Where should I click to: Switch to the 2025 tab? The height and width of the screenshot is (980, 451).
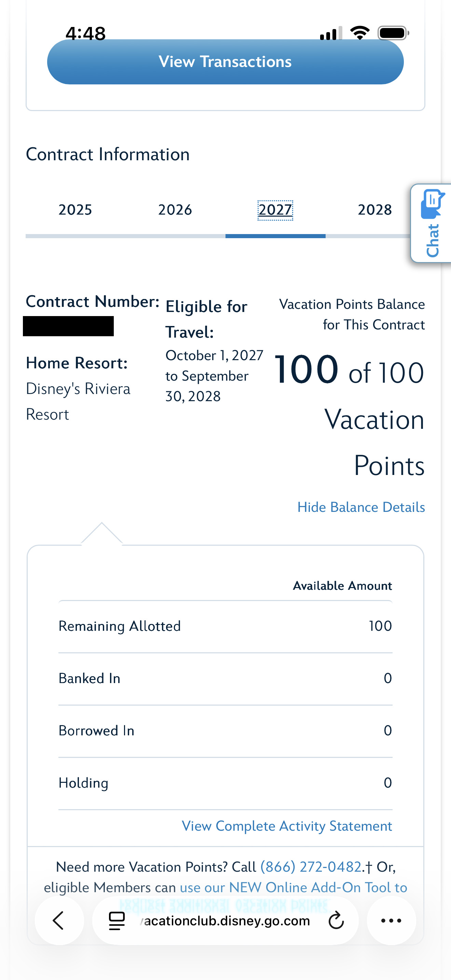[x=75, y=210]
